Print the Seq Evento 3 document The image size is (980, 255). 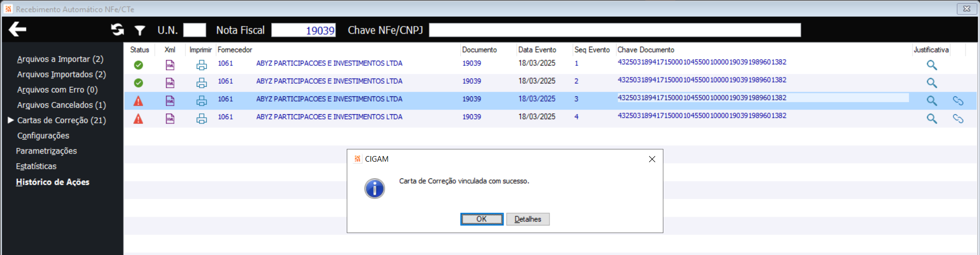(202, 100)
